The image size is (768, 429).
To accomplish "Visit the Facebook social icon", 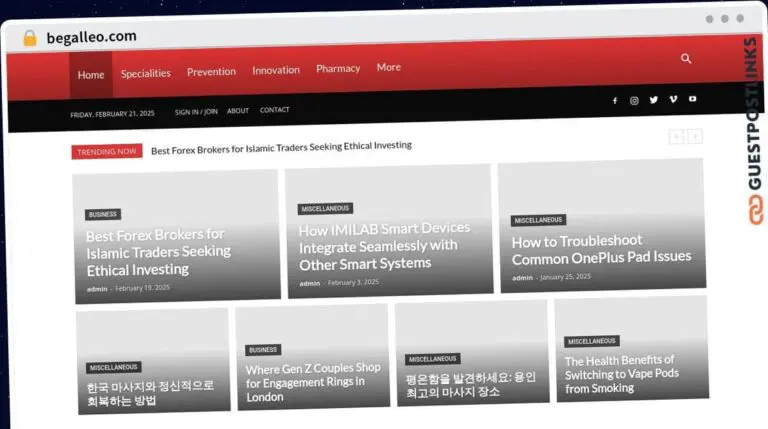I will [x=615, y=101].
